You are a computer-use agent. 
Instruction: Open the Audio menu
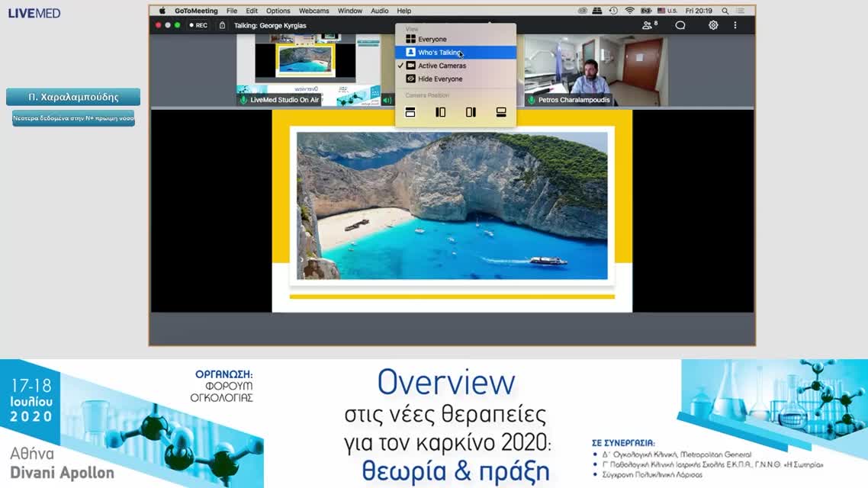pyautogui.click(x=379, y=11)
